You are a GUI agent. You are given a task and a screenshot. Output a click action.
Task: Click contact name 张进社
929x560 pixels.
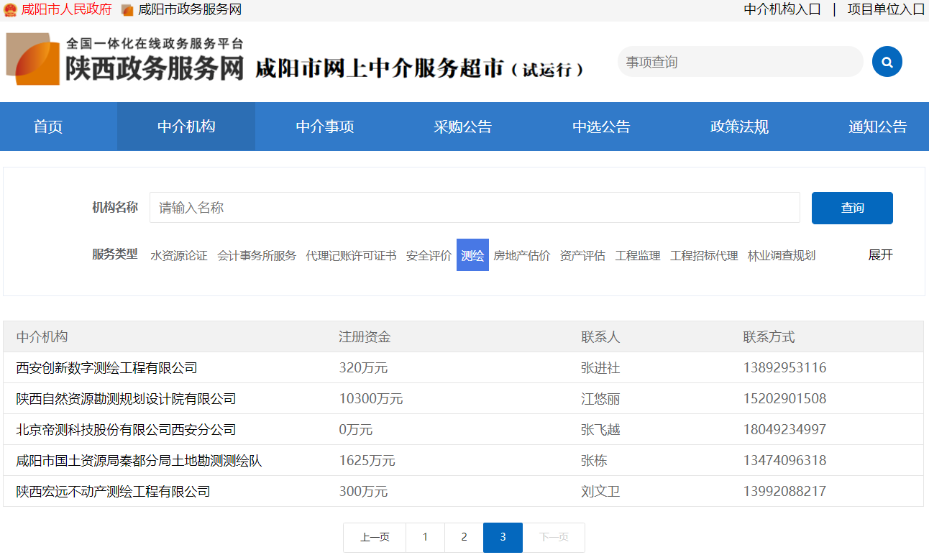(x=600, y=367)
